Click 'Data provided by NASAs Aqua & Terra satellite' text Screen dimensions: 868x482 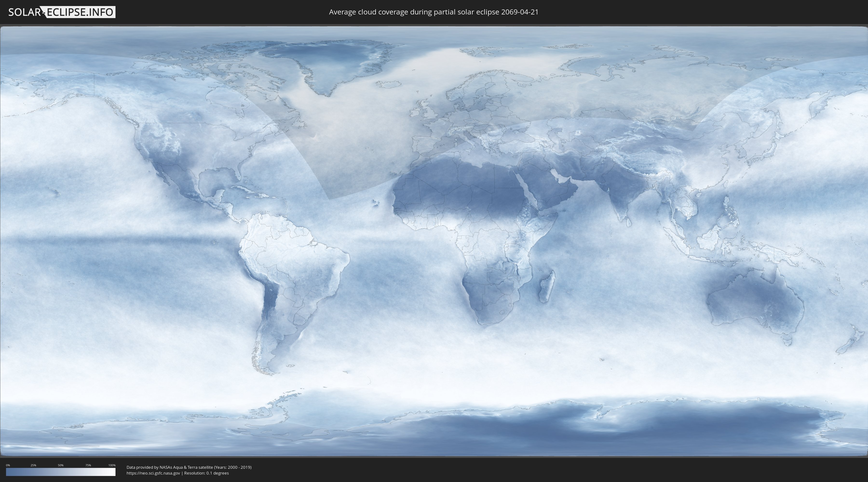click(x=170, y=467)
